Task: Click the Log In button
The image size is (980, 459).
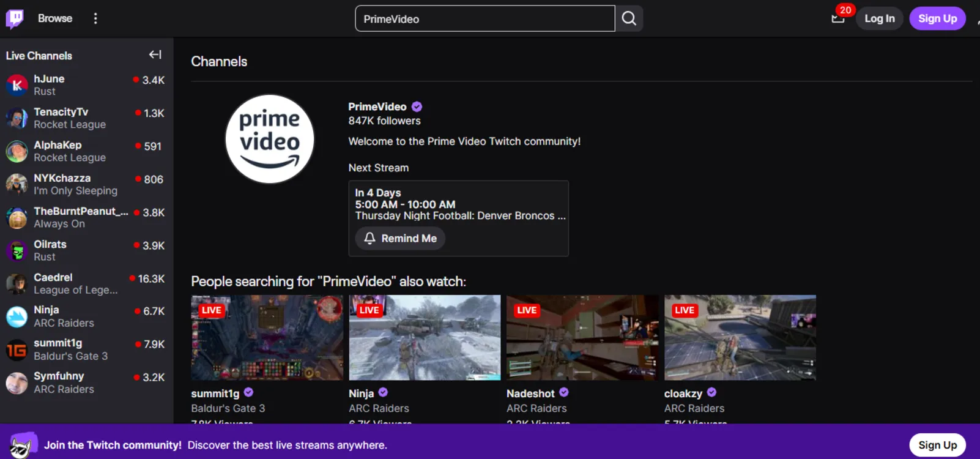Action: pos(879,18)
